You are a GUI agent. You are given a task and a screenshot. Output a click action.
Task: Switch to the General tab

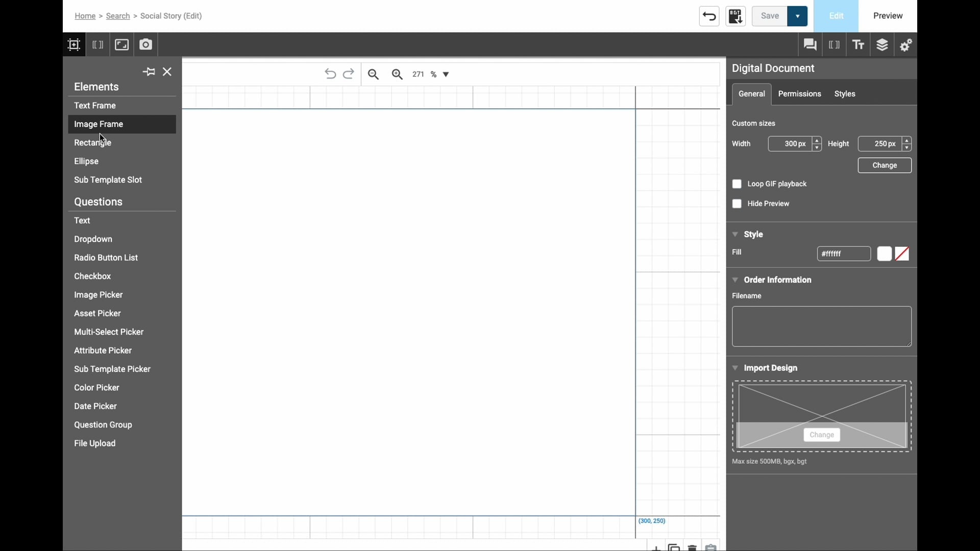(x=752, y=94)
